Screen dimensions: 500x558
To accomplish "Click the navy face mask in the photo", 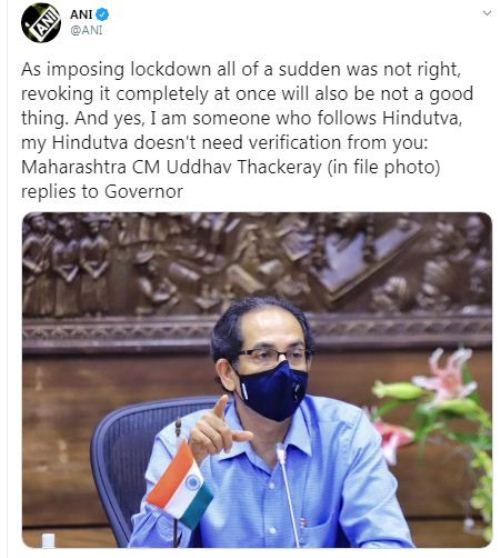I will coord(273,391).
